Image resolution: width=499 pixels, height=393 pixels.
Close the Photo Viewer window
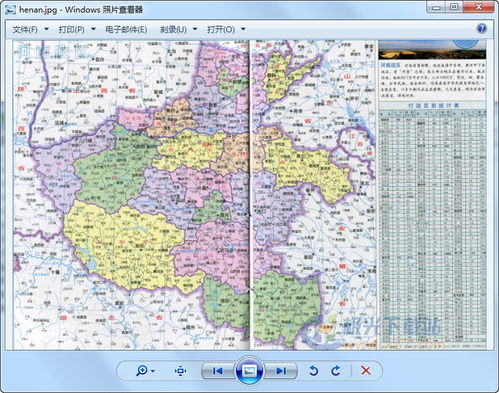pyautogui.click(x=479, y=7)
